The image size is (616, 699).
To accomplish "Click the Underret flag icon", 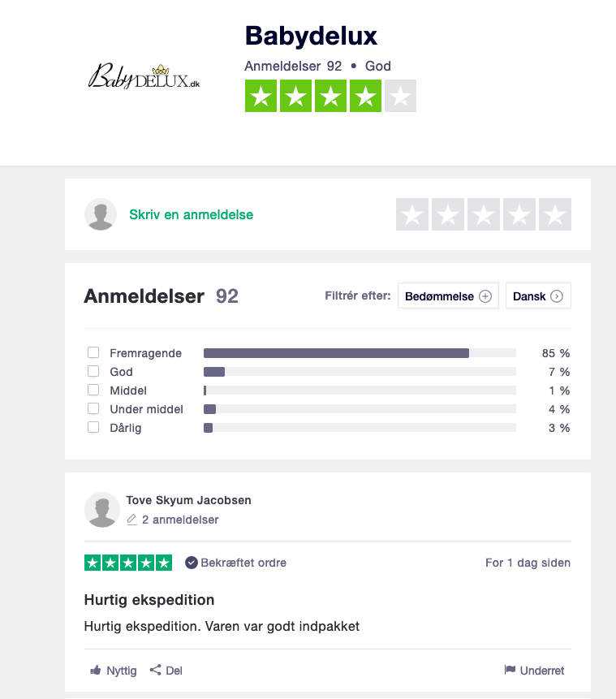I will point(510,671).
